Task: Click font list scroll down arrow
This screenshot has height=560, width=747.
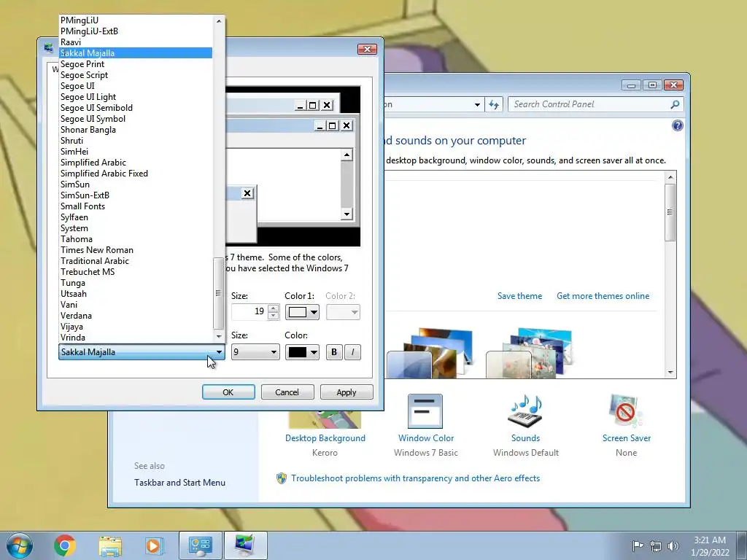Action: pyautogui.click(x=219, y=336)
